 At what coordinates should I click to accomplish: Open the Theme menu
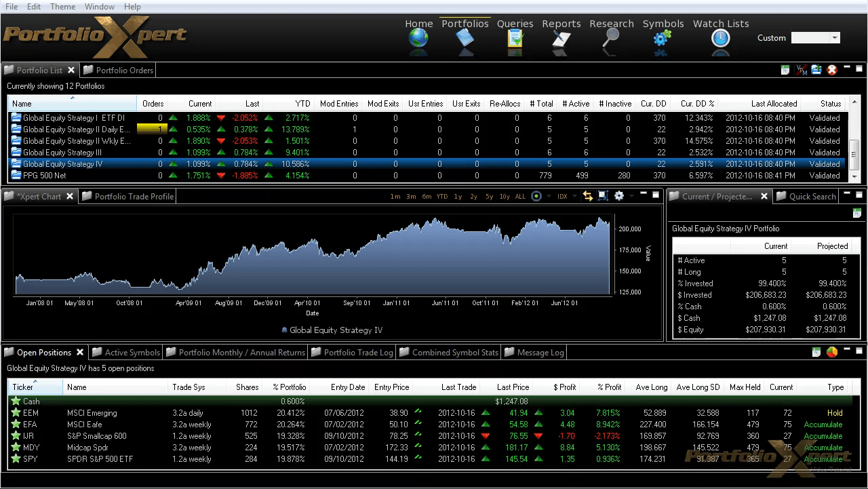[x=63, y=7]
